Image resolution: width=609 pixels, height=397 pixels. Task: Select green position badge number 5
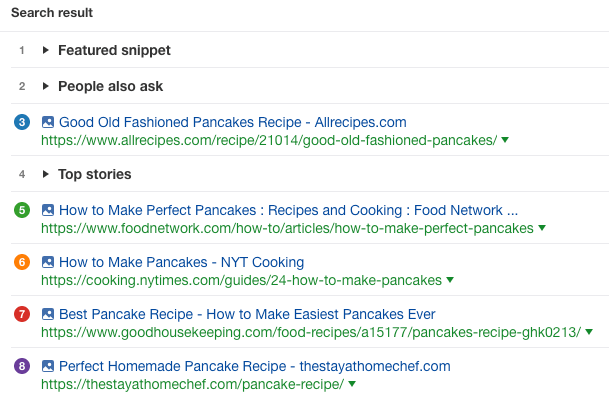pyautogui.click(x=22, y=210)
